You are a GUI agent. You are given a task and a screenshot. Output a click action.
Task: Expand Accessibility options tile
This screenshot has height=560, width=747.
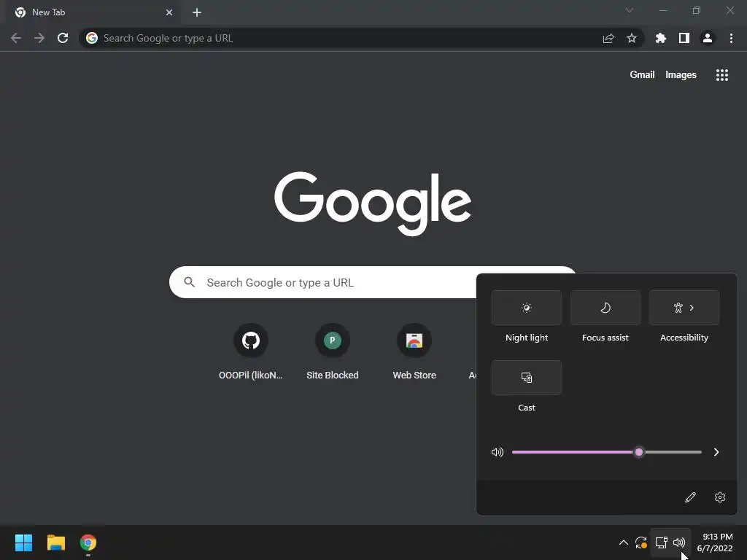(x=684, y=308)
